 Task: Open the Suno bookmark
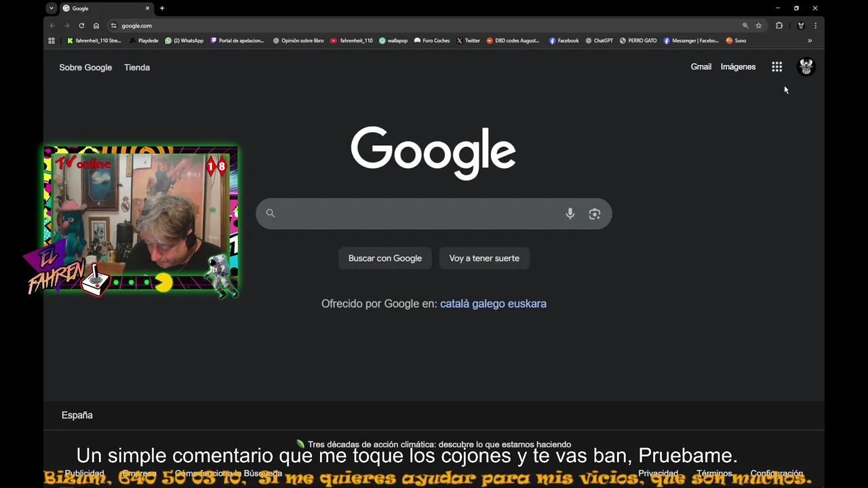pos(736,41)
